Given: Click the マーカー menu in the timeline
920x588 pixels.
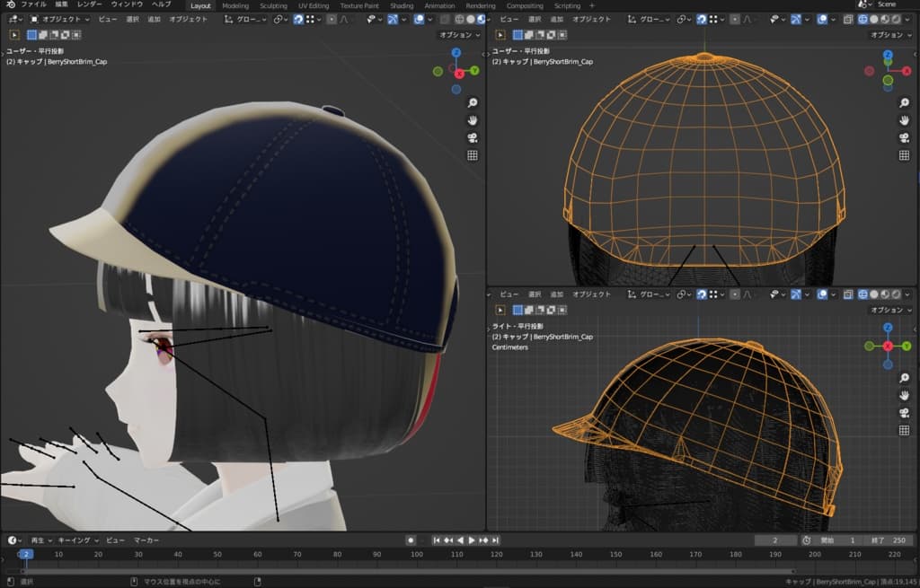Looking at the screenshot, I should [146, 540].
